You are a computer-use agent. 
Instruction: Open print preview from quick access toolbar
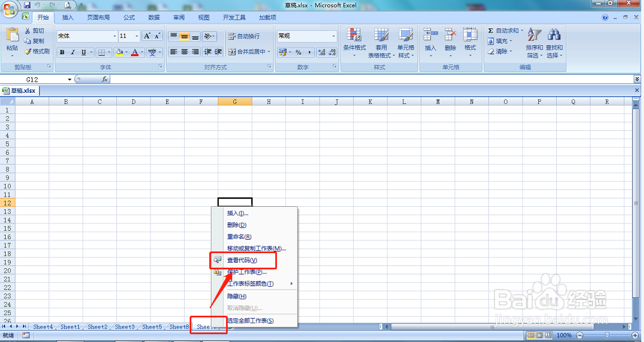tap(68, 6)
